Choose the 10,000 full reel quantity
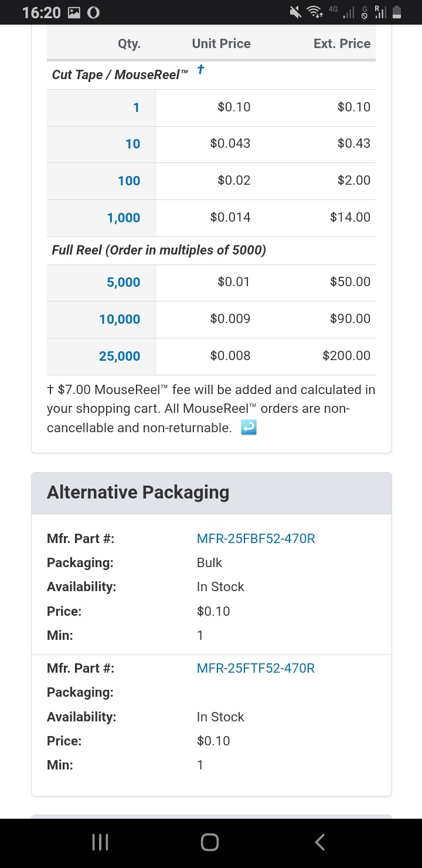Screen dimensions: 422x868 tap(120, 319)
